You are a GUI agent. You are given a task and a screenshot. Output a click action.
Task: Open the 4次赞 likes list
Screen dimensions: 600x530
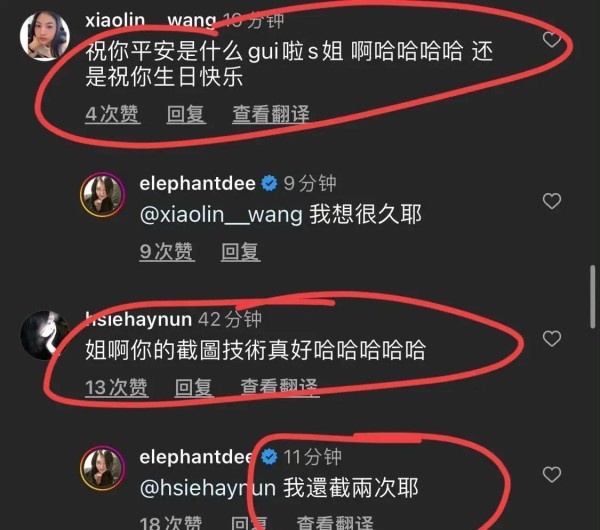coord(112,114)
